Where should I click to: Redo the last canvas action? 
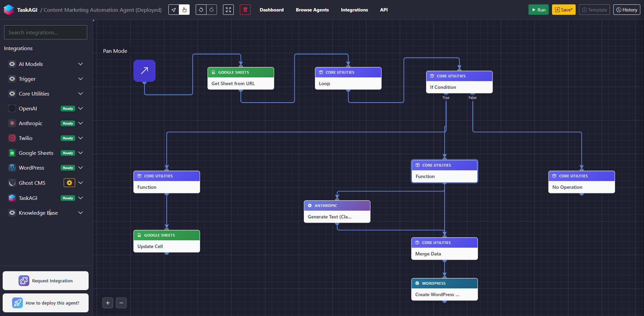tap(212, 10)
